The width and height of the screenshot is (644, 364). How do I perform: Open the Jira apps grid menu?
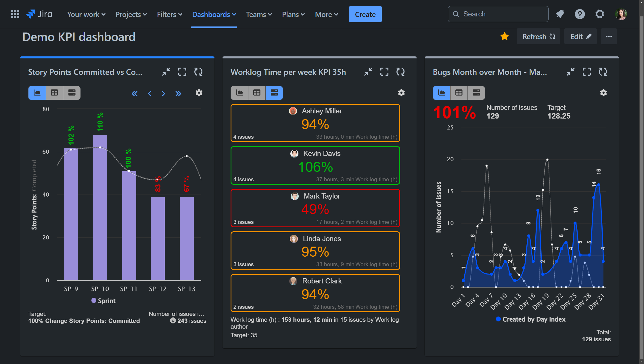15,14
